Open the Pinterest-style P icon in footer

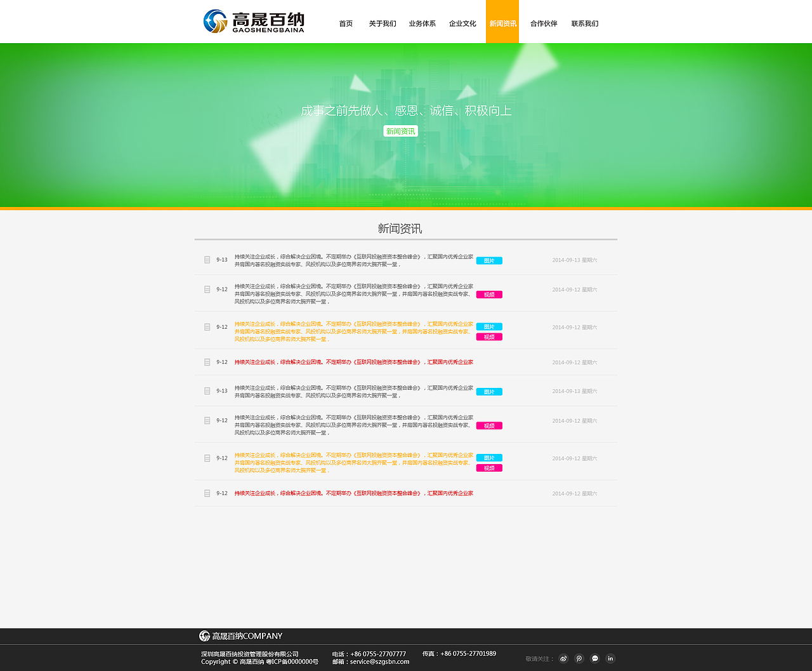[x=579, y=658]
